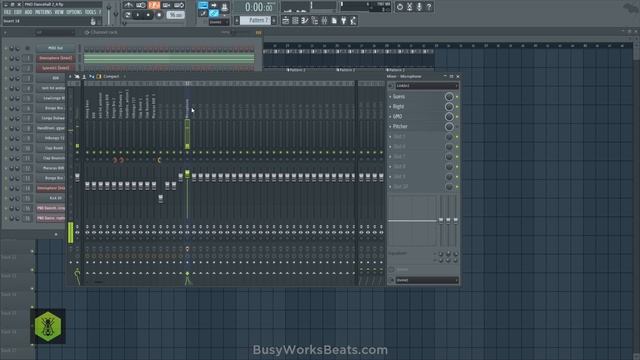Open the OPTIONS menu

[x=74, y=13]
